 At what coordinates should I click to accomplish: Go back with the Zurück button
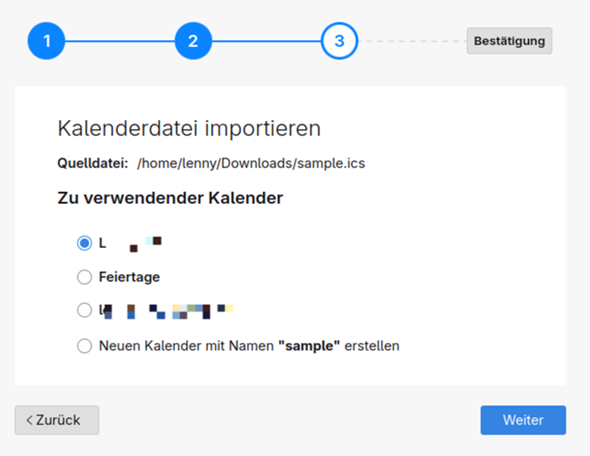point(57,420)
